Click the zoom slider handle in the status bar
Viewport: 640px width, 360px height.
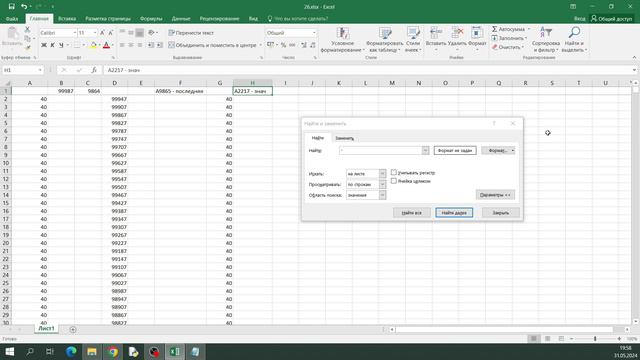click(595, 338)
